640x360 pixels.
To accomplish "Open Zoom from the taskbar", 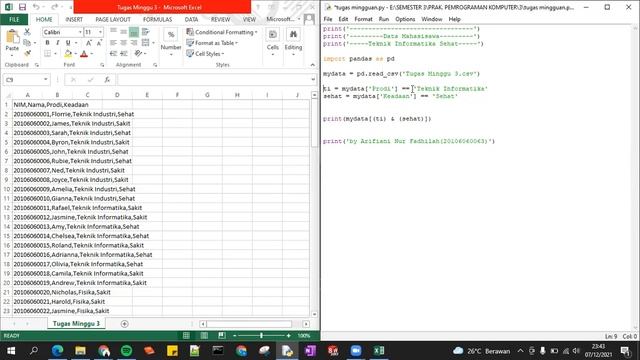I will click(356, 351).
